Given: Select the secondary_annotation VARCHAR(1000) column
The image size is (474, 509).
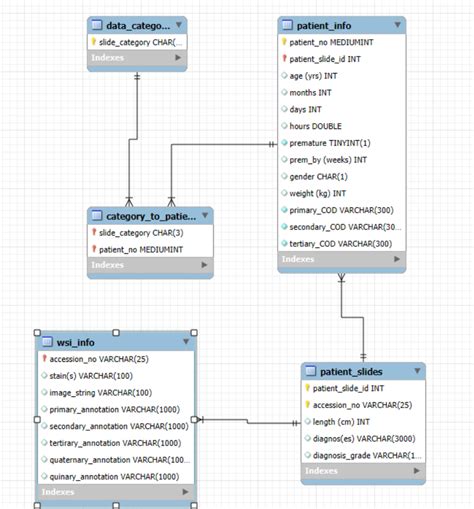Looking at the screenshot, I should tap(116, 426).
